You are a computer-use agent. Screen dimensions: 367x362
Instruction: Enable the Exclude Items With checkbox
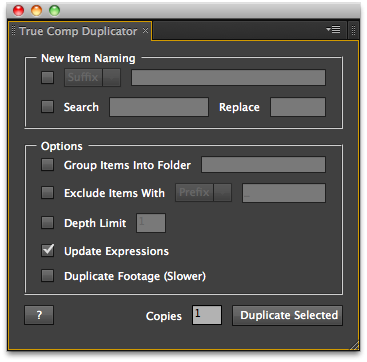pos(47,193)
